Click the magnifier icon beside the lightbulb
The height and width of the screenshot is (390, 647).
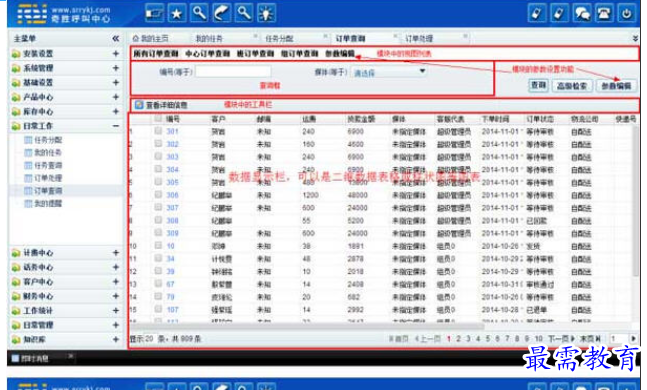point(243,14)
